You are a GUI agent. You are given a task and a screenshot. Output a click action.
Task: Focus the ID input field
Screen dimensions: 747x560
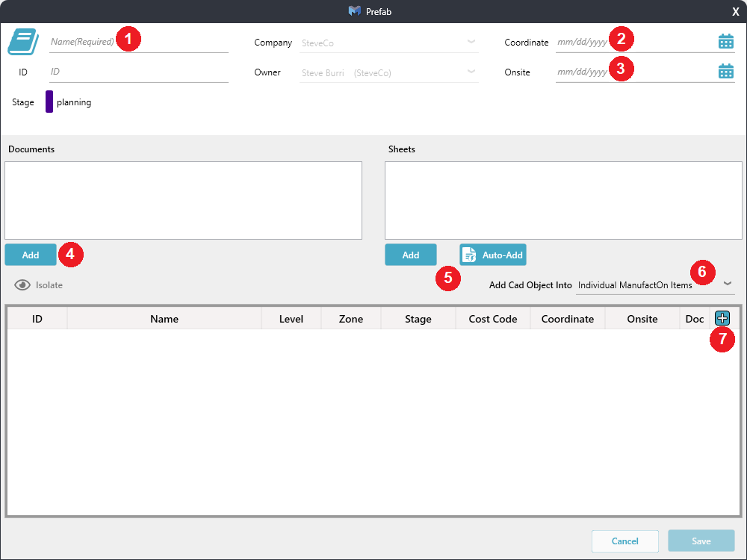(x=138, y=72)
